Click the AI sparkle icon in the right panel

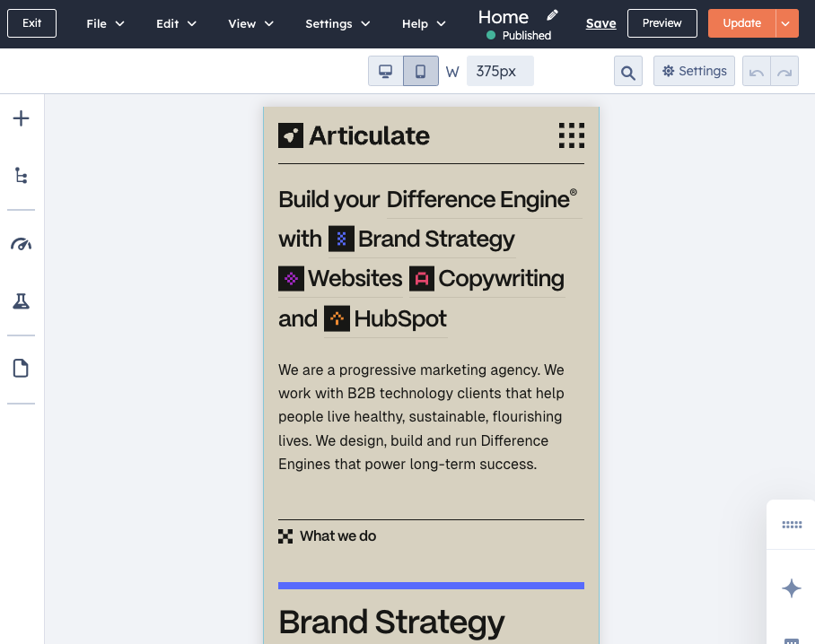[791, 588]
